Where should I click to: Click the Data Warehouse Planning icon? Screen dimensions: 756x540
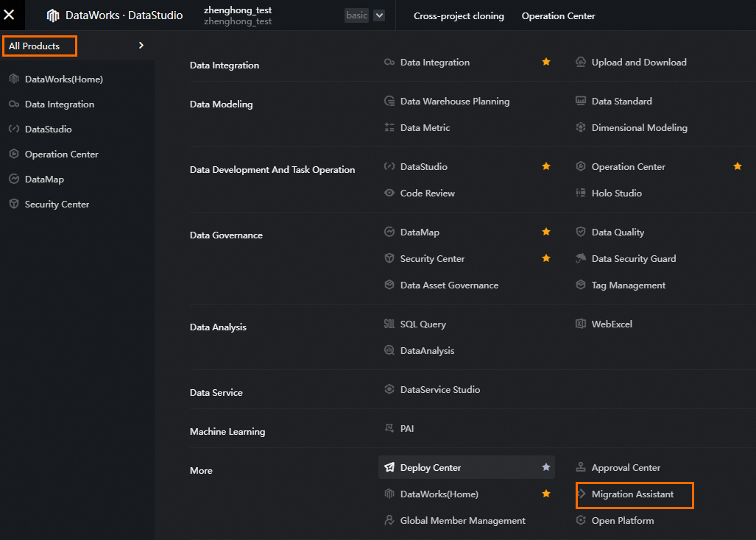[389, 102]
